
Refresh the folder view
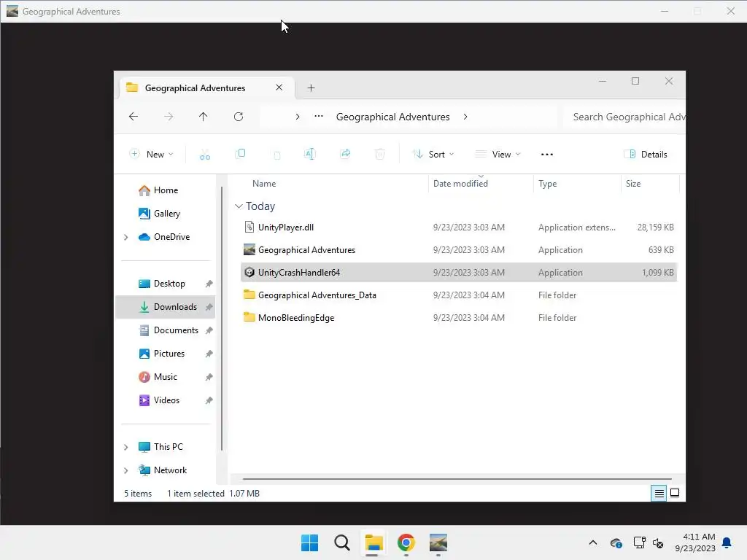239,117
